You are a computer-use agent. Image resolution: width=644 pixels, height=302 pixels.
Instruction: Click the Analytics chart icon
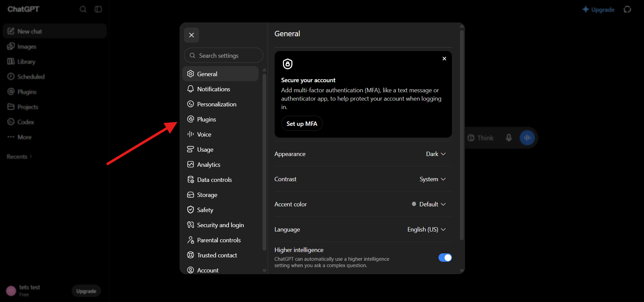tap(190, 164)
